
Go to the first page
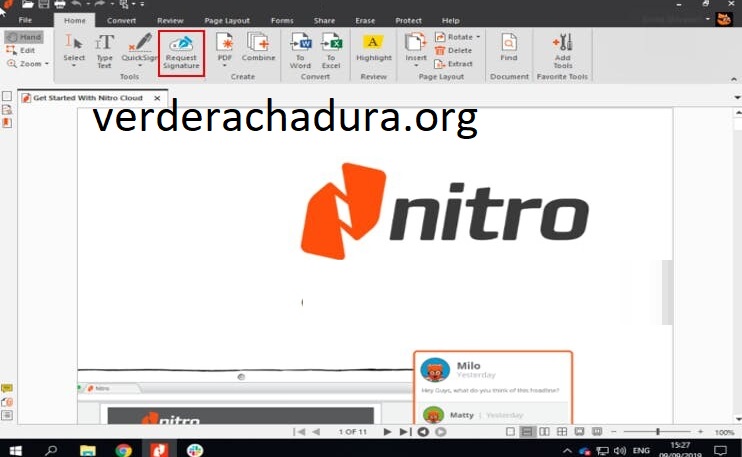tap(299, 431)
